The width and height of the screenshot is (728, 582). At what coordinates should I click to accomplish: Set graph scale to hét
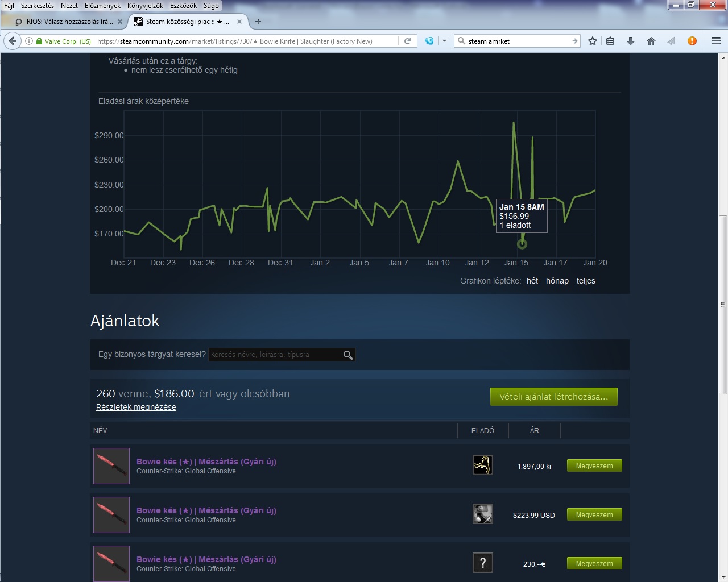tap(532, 281)
